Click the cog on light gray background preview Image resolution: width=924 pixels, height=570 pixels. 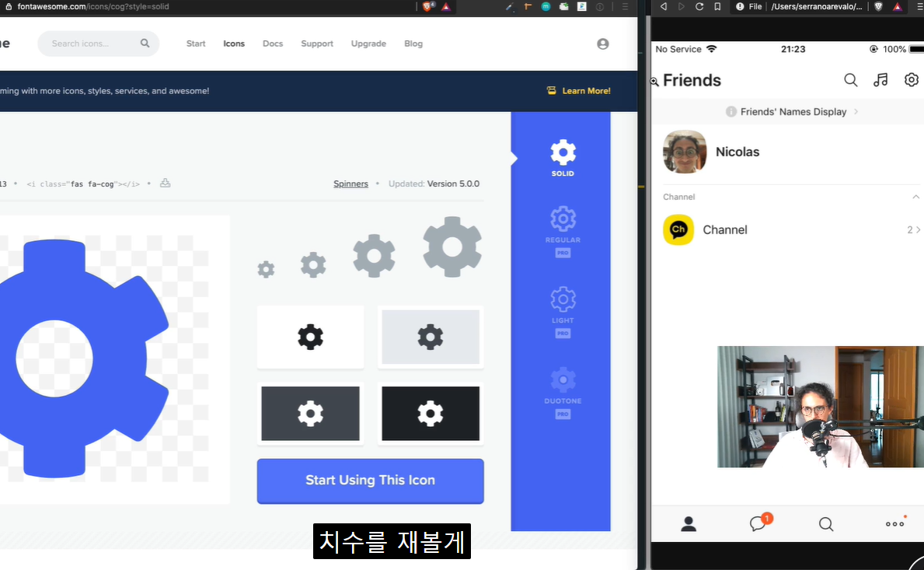coord(431,337)
